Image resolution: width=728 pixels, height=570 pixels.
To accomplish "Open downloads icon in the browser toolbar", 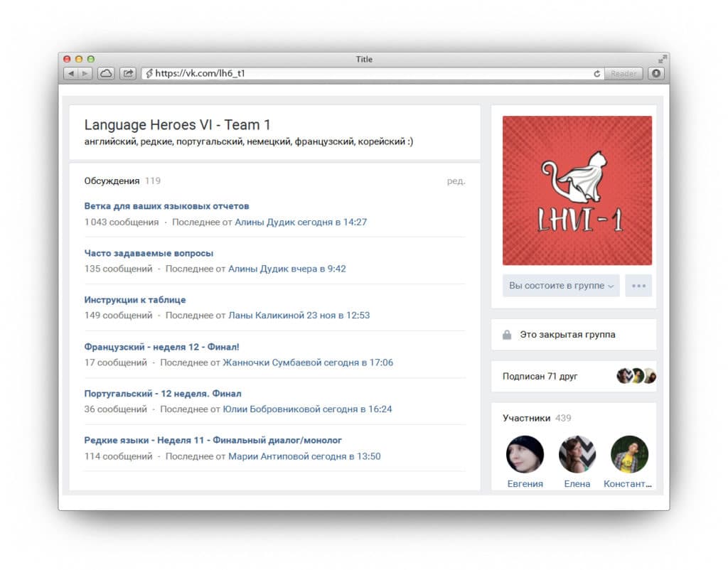I will click(x=656, y=73).
